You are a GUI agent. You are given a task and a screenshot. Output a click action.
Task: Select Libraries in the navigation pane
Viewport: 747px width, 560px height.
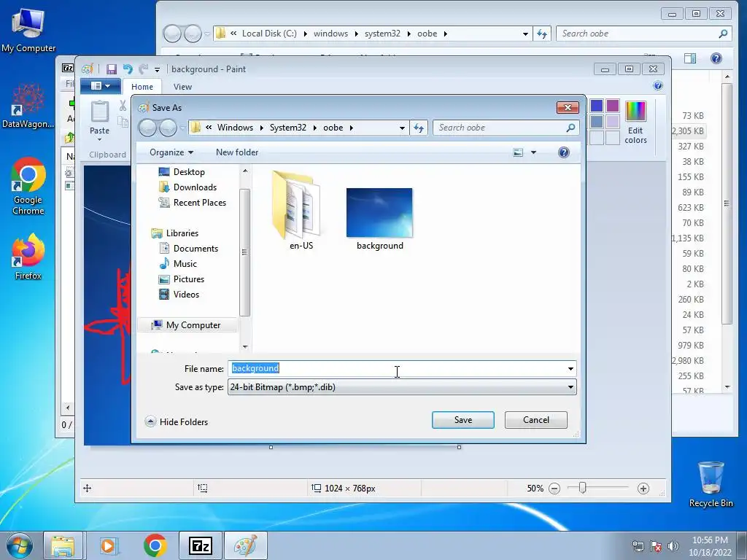[182, 233]
